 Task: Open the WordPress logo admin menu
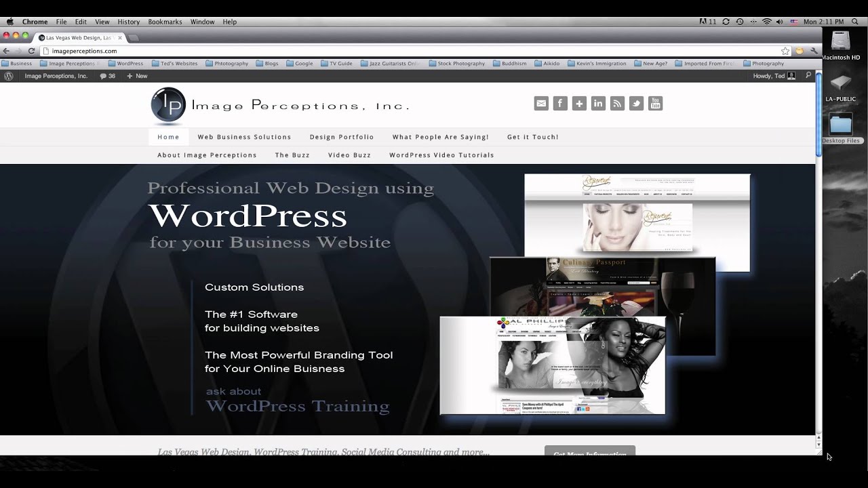pyautogui.click(x=9, y=76)
